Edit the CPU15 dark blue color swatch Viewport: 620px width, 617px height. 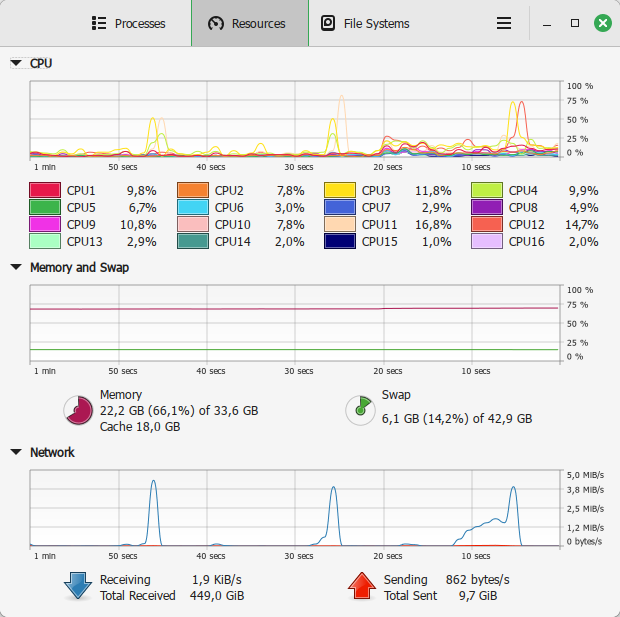pyautogui.click(x=340, y=241)
